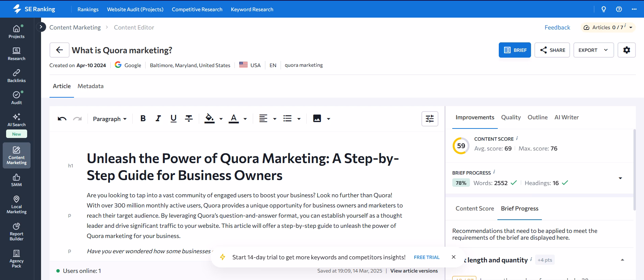
Task: Click the Underline formatting icon
Action: tap(173, 119)
